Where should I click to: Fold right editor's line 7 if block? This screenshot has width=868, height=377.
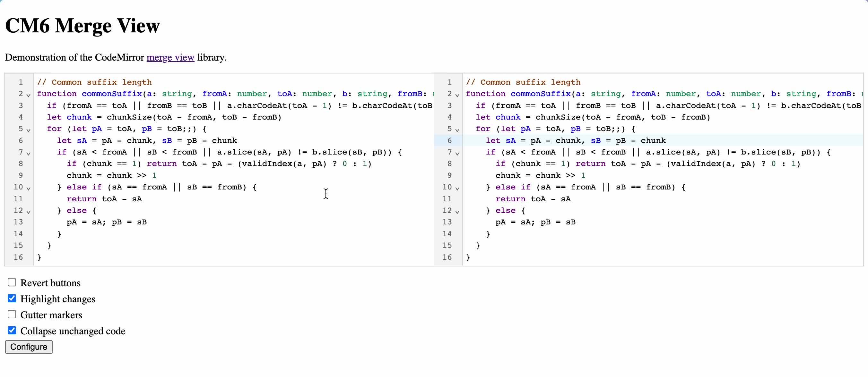pos(457,154)
